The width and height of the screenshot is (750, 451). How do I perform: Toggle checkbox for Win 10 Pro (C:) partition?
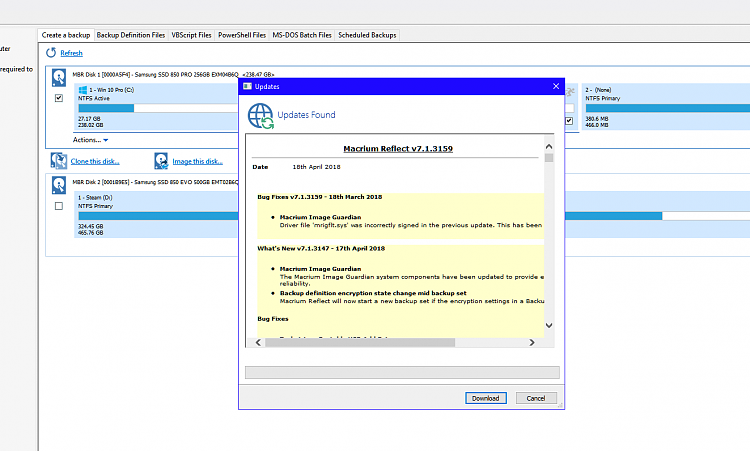click(59, 98)
